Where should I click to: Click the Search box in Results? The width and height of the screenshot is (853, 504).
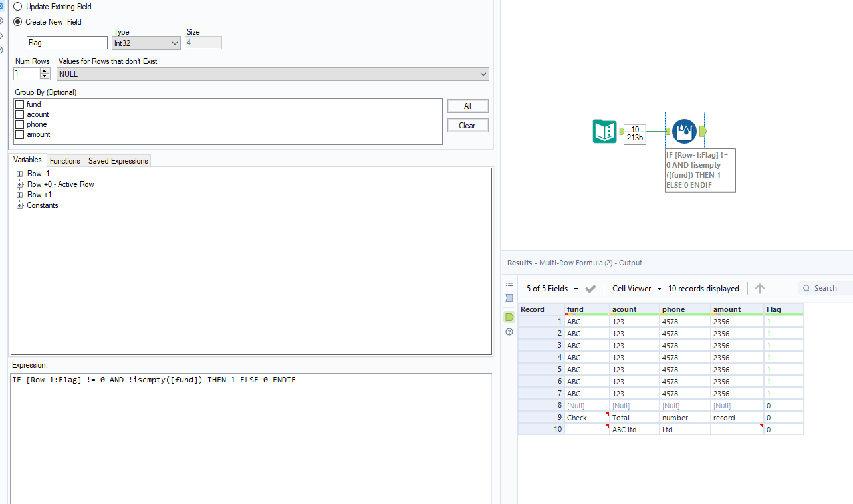(x=826, y=289)
